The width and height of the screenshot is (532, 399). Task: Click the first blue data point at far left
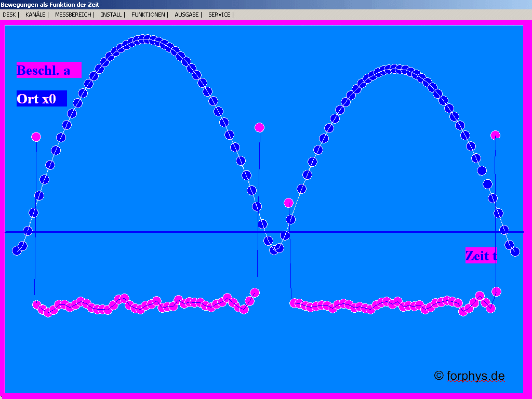tap(17, 250)
